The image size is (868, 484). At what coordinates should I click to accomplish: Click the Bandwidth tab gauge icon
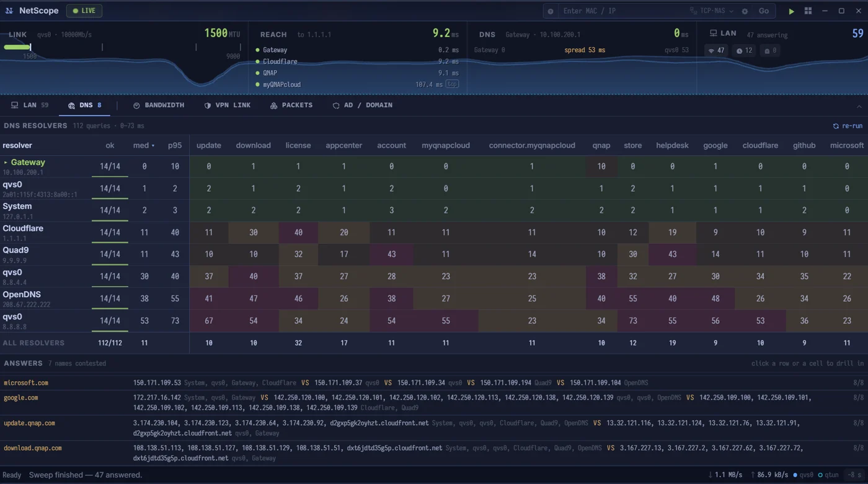tap(136, 105)
